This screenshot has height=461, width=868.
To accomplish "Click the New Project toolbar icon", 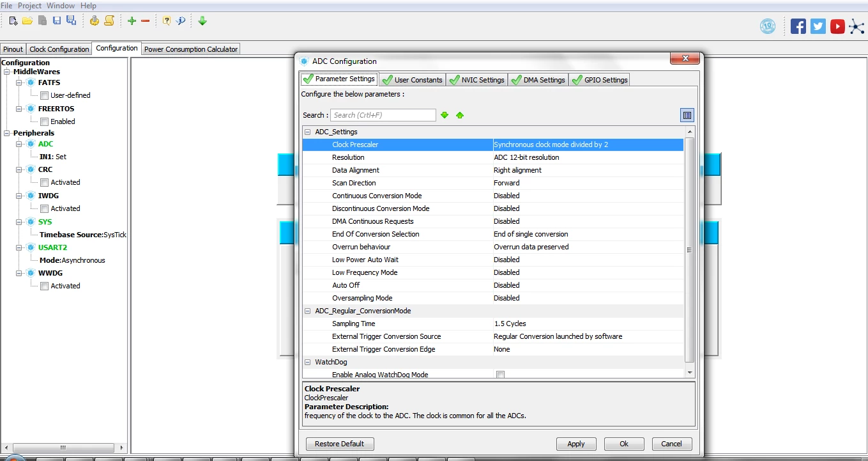I will 13,20.
